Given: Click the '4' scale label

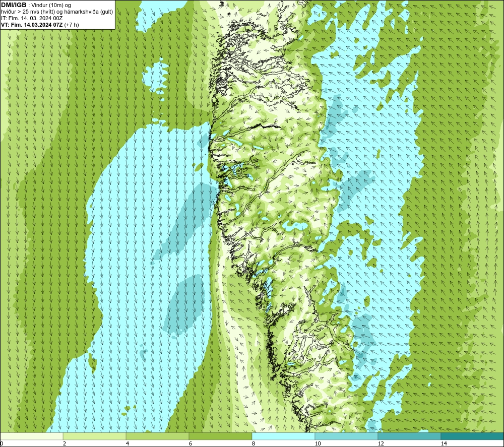Looking at the screenshot, I should tap(128, 443).
